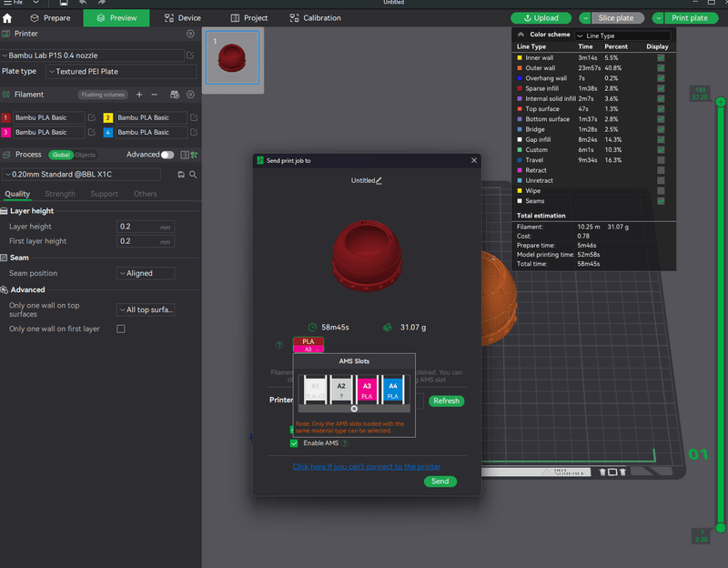The width and height of the screenshot is (728, 568).
Task: Click the redo arrow icon
Action: pos(101,3)
